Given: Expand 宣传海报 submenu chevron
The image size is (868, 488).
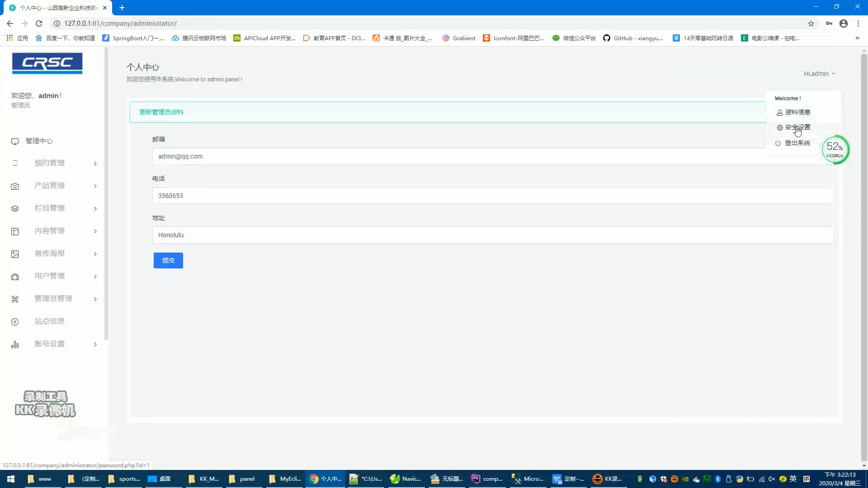Looking at the screenshot, I should coord(95,254).
